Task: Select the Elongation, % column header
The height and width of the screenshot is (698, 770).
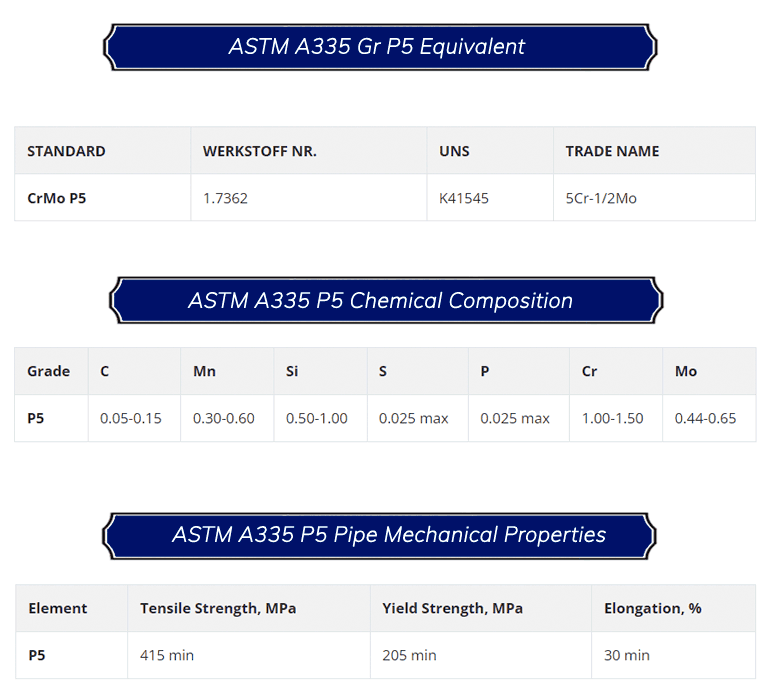Action: point(653,608)
